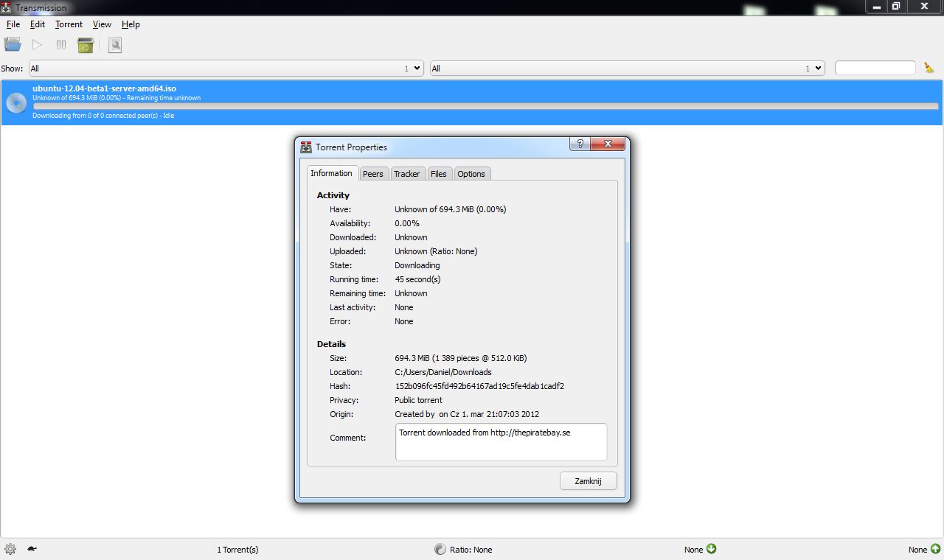The image size is (944, 560).
Task: Open a torrent with the folder icon
Action: 13,45
